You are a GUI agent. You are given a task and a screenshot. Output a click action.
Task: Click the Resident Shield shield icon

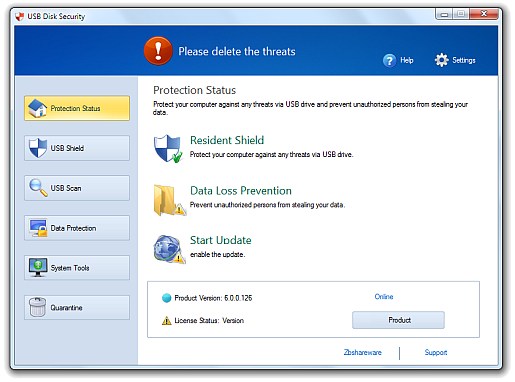point(168,148)
